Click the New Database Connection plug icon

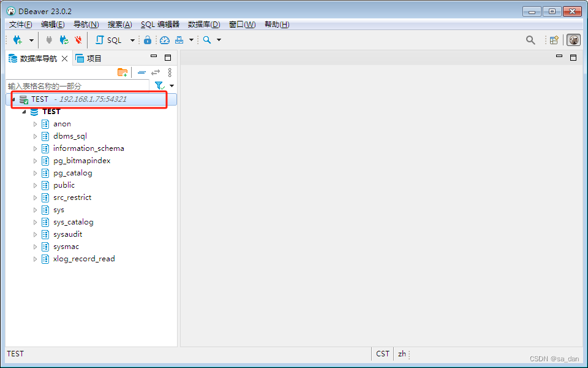click(x=17, y=40)
